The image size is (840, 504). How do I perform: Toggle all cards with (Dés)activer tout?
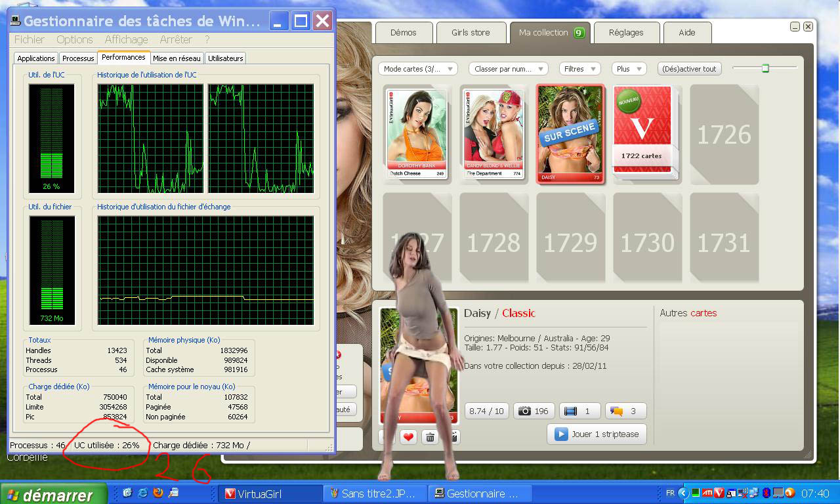click(x=689, y=69)
